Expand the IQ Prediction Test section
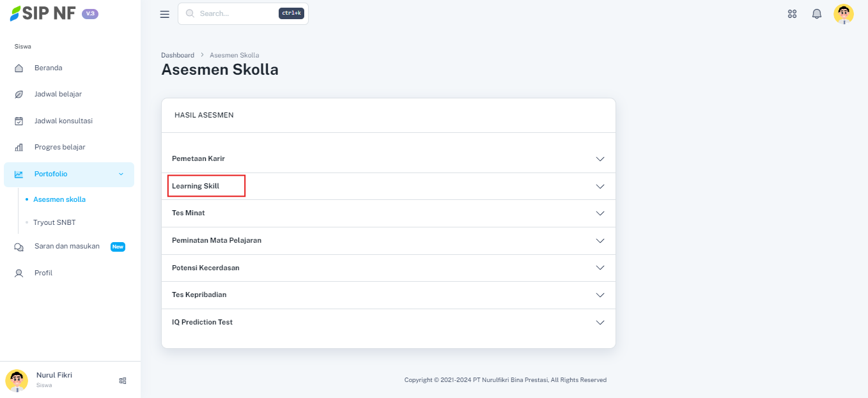 tap(388, 323)
